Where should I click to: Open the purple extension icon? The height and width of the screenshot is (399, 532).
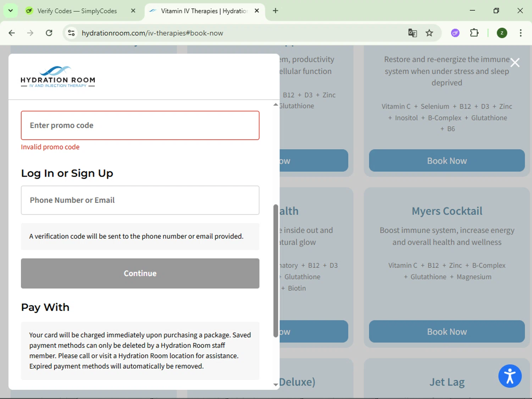click(x=455, y=33)
